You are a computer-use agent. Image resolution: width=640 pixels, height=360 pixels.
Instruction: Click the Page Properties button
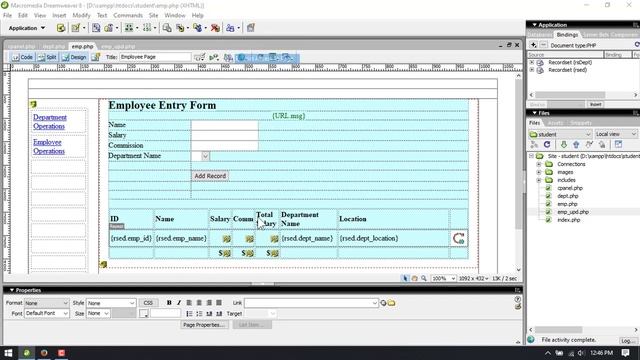(203, 325)
